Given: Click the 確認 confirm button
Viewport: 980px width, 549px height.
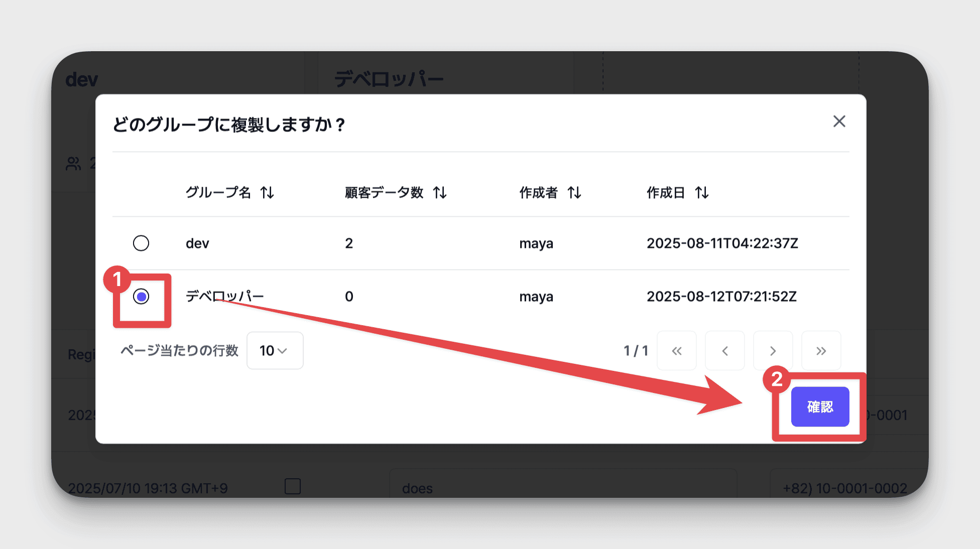Looking at the screenshot, I should [820, 407].
